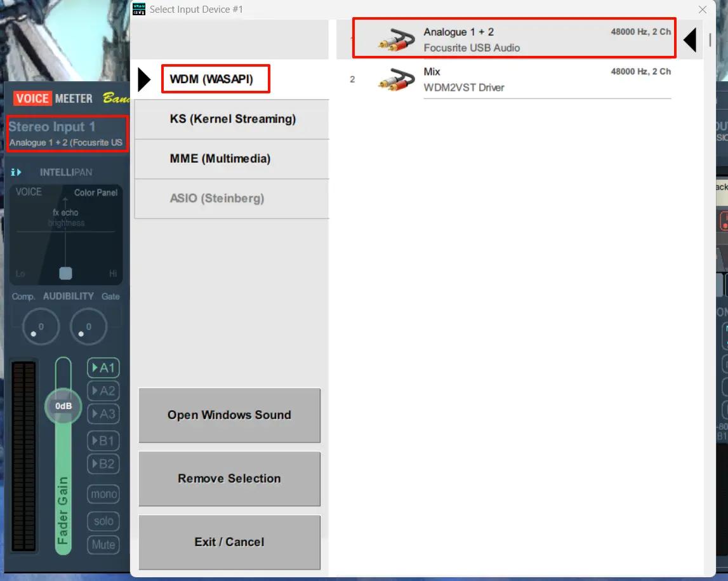Mute the Stereo Input 1 strip
The height and width of the screenshot is (581, 728).
tap(103, 545)
